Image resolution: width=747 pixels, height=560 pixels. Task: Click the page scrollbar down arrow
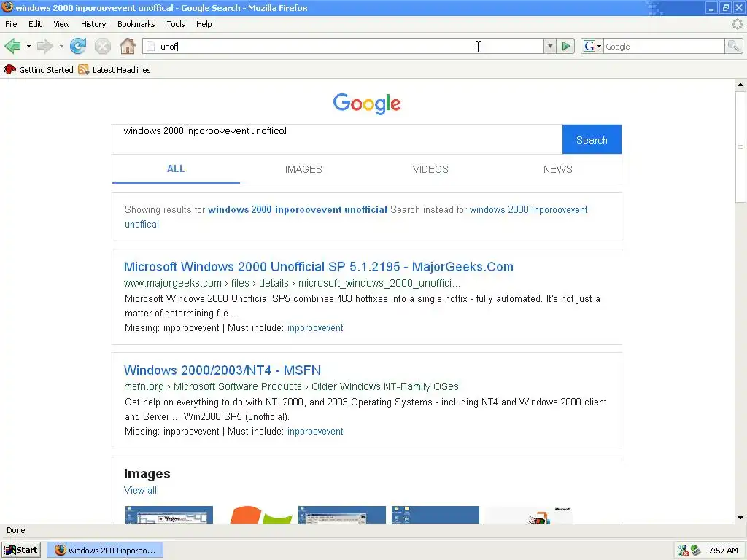(x=740, y=518)
